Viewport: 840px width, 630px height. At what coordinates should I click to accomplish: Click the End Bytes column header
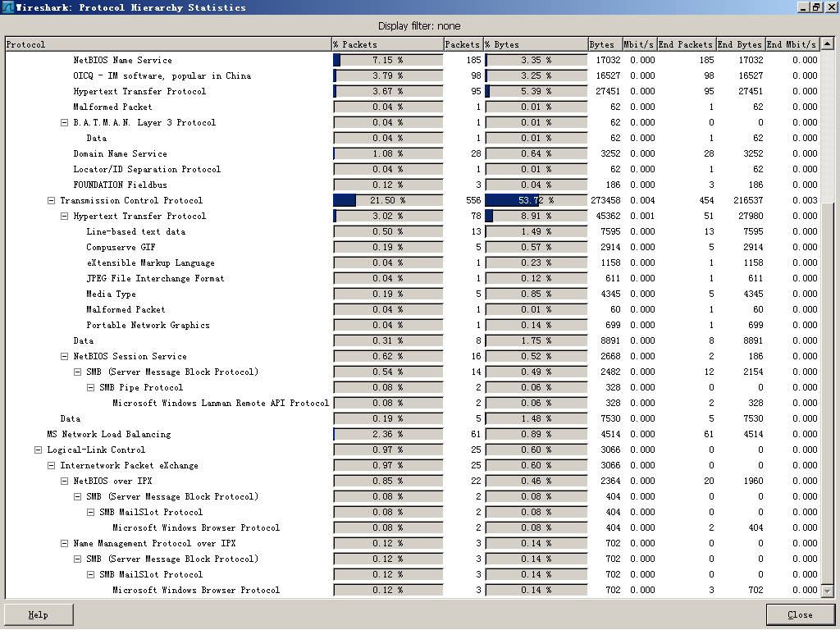pos(740,44)
